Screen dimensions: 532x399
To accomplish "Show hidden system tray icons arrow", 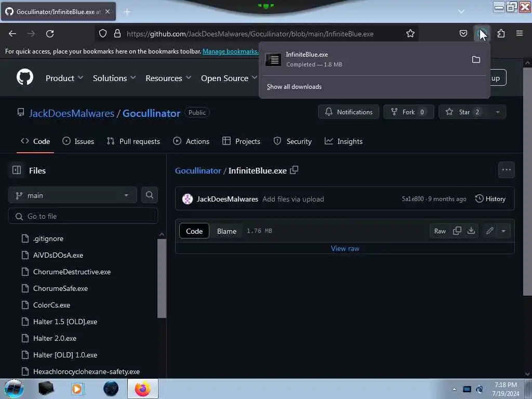I will click(x=454, y=389).
